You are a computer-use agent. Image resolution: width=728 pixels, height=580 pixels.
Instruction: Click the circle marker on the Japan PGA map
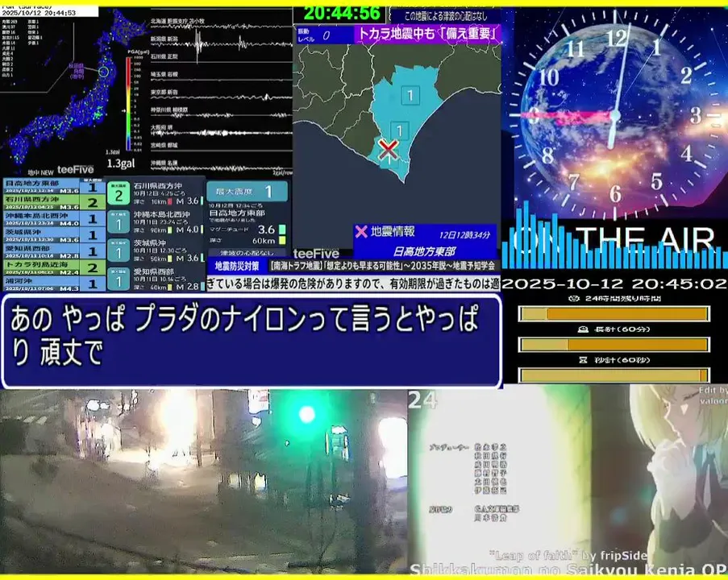pyautogui.click(x=103, y=72)
